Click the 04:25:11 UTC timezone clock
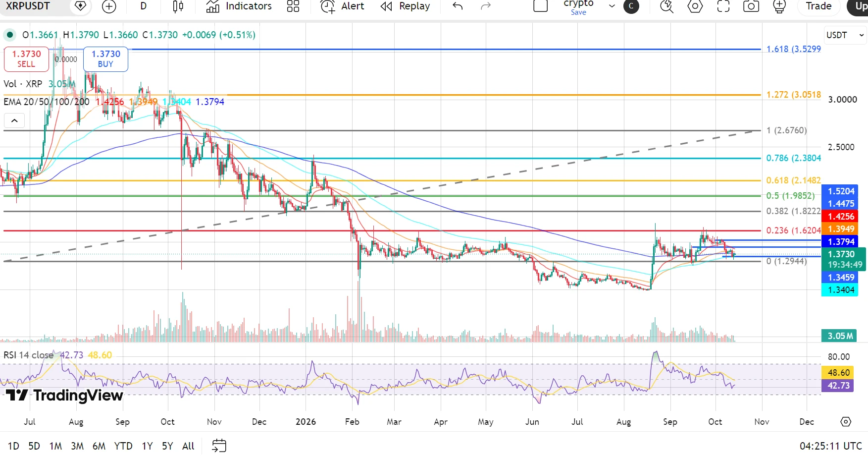The height and width of the screenshot is (458, 868). point(830,446)
